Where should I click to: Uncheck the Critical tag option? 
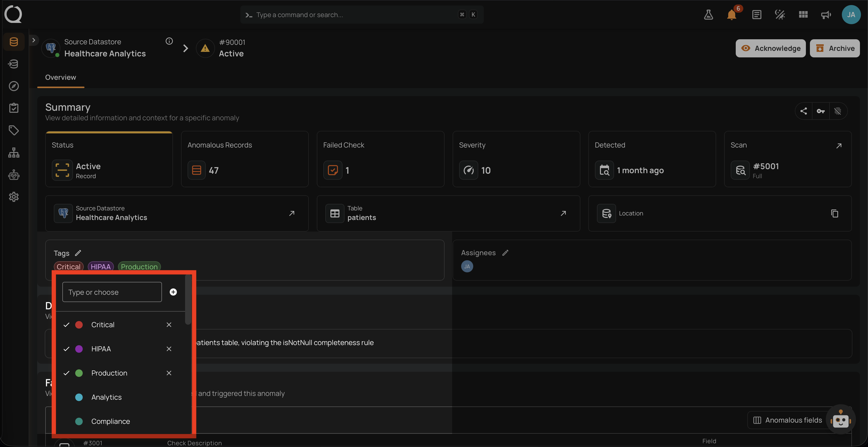(66, 325)
